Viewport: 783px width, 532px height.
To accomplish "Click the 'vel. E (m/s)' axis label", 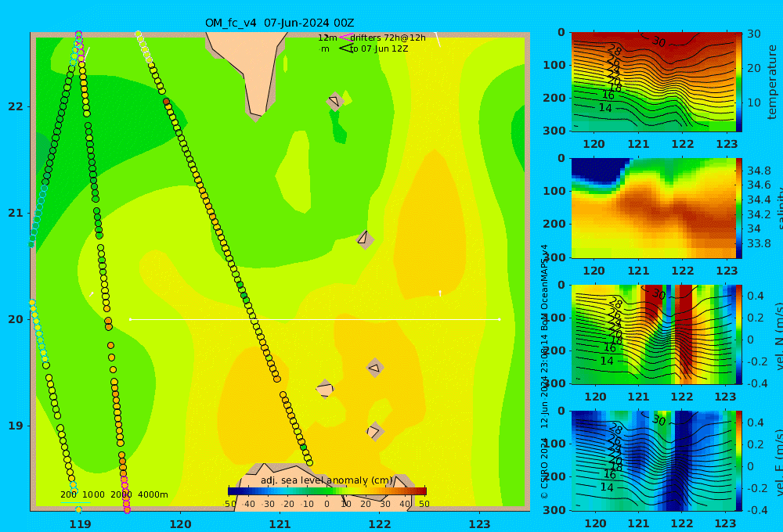I will point(779,462).
